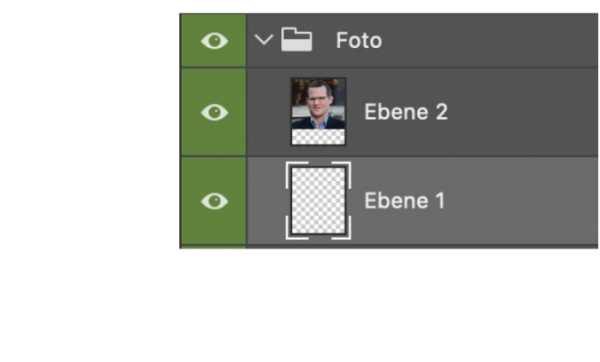Click indent space left of Ebene 1 thumbnail
This screenshot has height=362, width=600.
[x=267, y=201]
